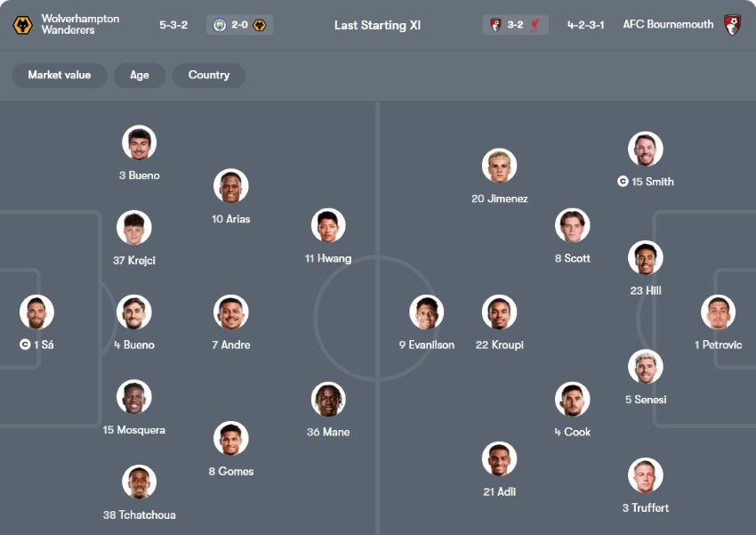
Task: Click the captain badge next to Sá
Action: tap(25, 345)
